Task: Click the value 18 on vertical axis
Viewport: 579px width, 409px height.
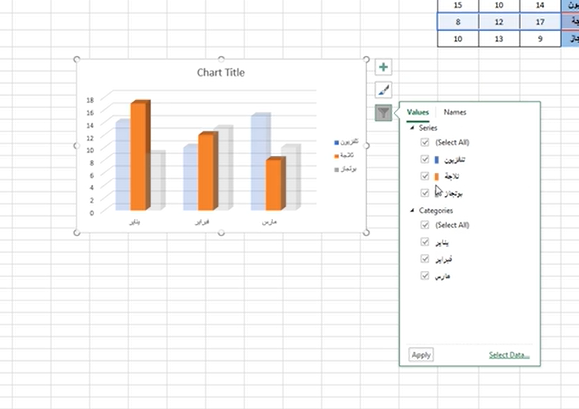Action: tap(90, 100)
